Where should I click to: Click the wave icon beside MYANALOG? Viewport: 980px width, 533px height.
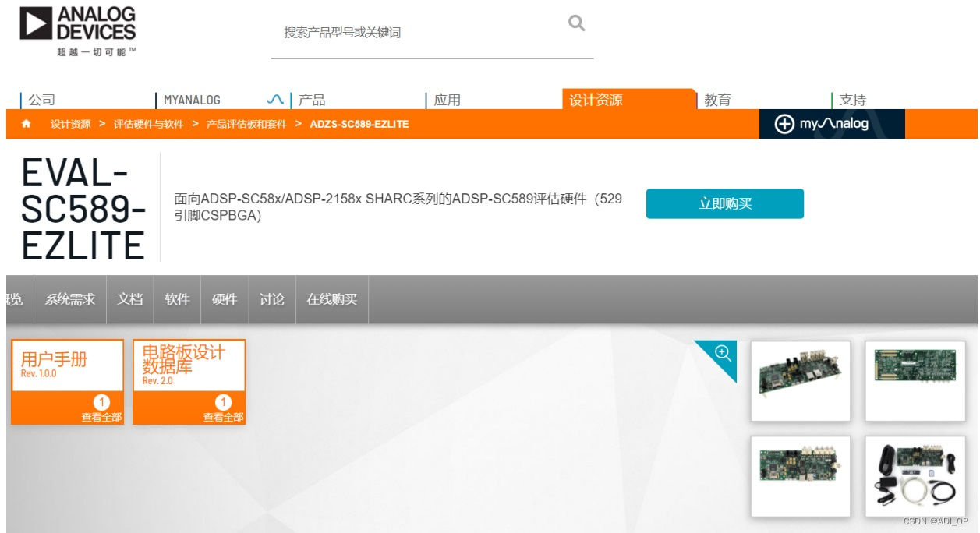click(x=275, y=100)
